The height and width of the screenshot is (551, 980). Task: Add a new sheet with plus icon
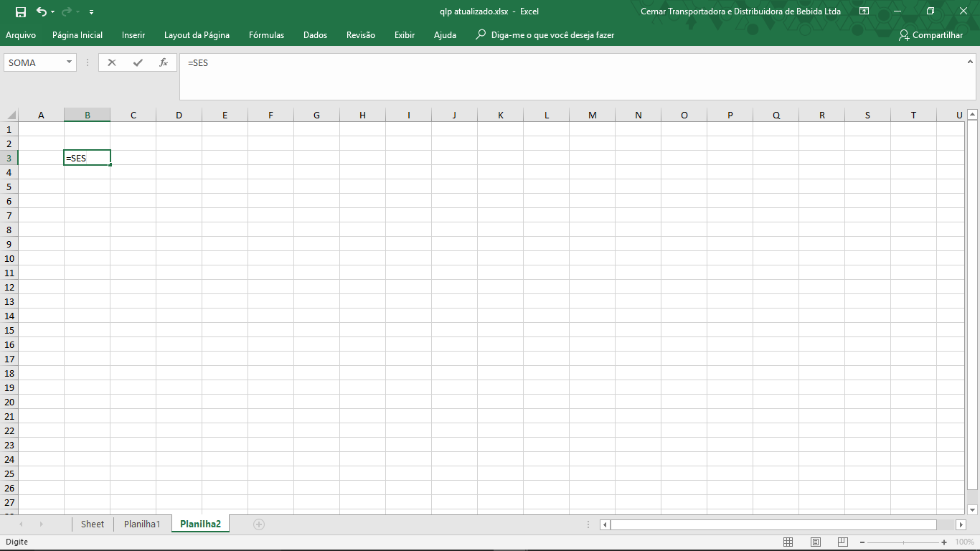259,524
